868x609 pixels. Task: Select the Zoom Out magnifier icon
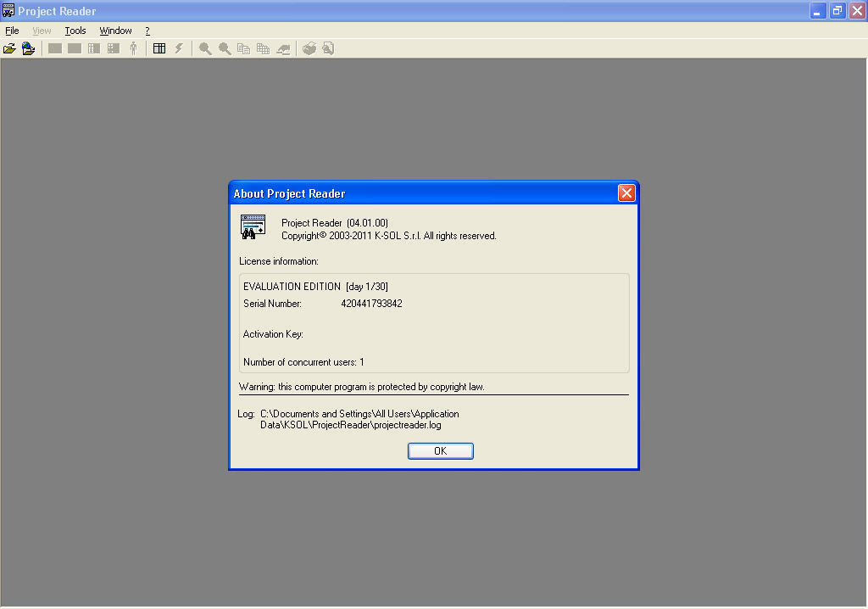point(224,48)
